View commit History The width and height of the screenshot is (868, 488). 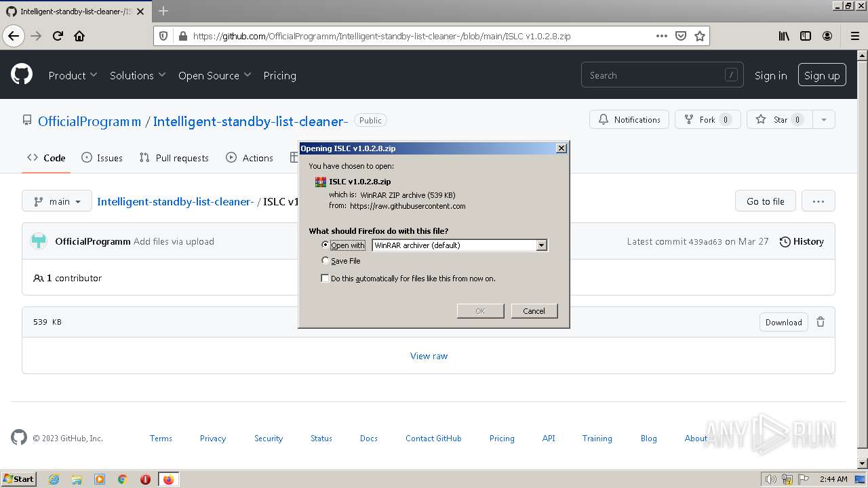click(802, 241)
